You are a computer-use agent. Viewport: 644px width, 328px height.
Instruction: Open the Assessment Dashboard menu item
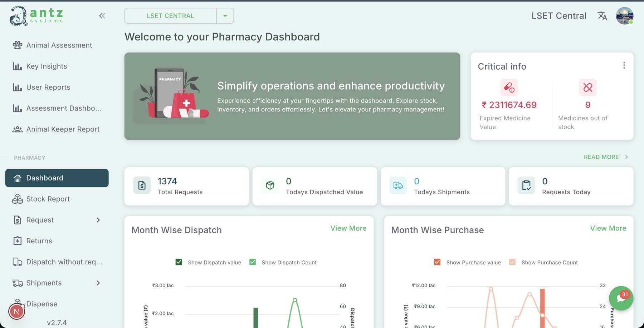pyautogui.click(x=57, y=108)
